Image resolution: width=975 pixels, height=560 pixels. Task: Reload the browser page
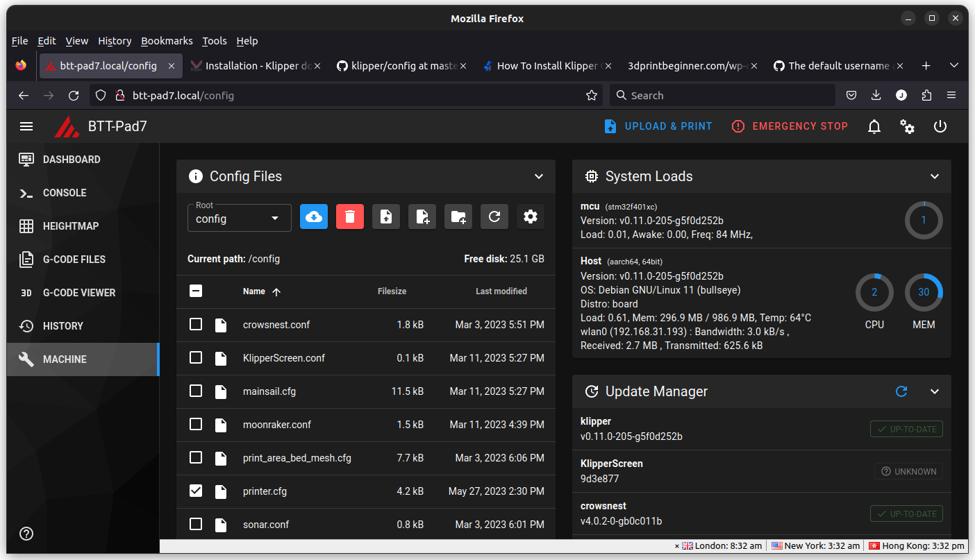(74, 95)
